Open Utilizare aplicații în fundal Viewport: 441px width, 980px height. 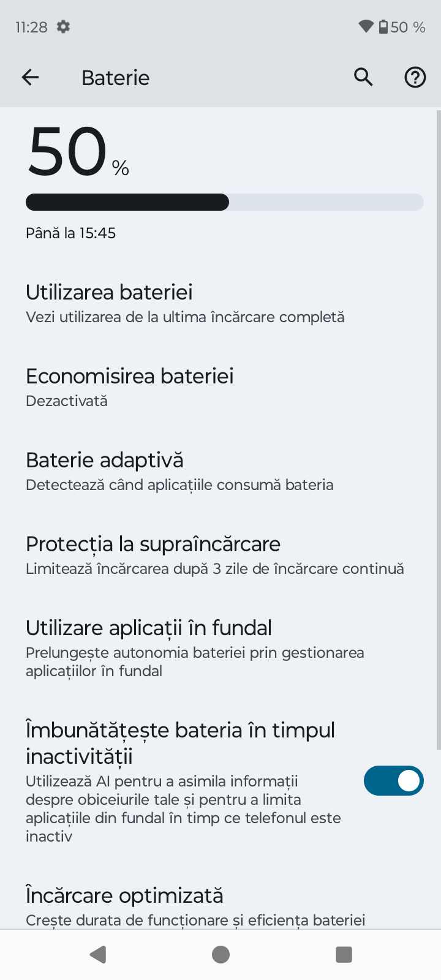[x=195, y=647]
